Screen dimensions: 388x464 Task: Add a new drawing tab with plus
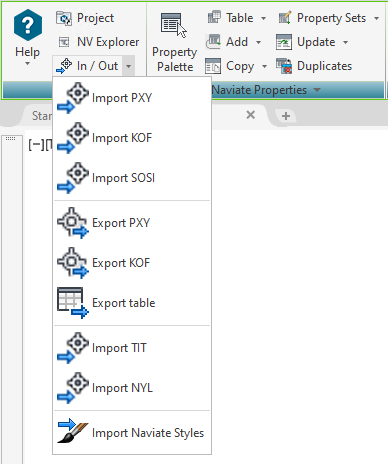point(286,116)
